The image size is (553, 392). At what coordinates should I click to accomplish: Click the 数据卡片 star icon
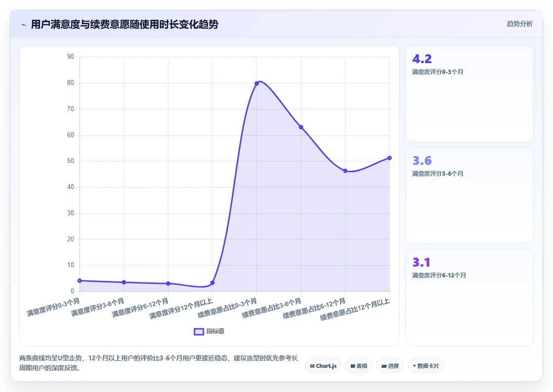pos(414,366)
